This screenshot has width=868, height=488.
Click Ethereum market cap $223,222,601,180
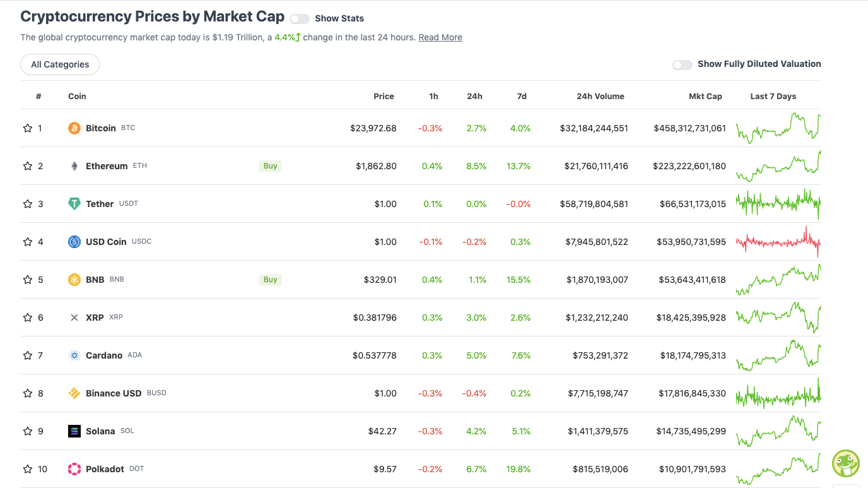tap(690, 166)
